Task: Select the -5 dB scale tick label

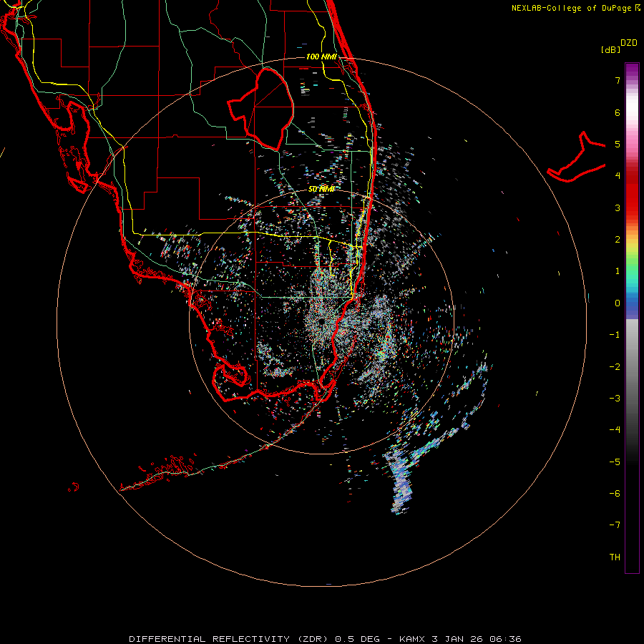Action: coord(615,462)
